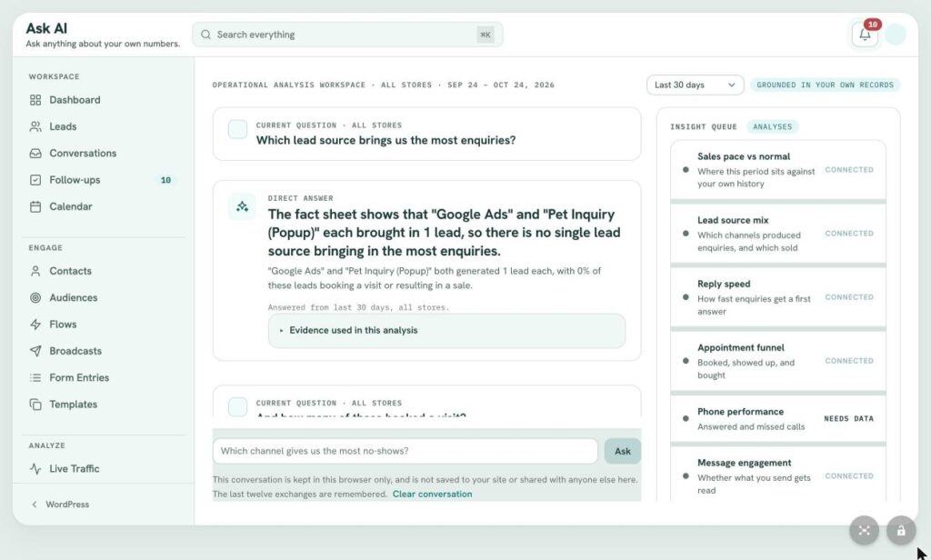Open the Sales pace vs normal card
931x560 pixels.
[778, 170]
